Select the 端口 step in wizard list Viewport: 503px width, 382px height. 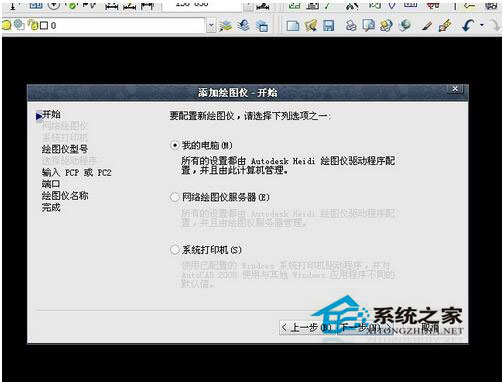click(x=51, y=184)
